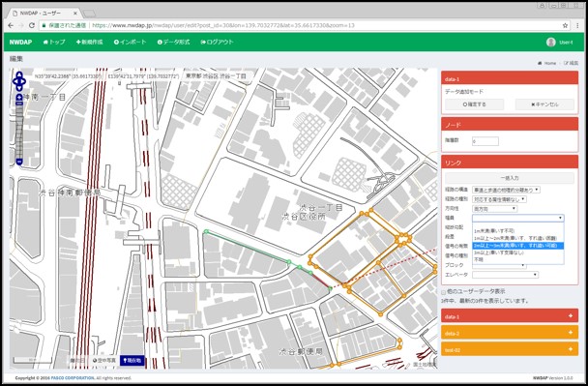The width and height of the screenshot is (588, 386).
Task: Go to Home breadcrumb link
Action: pyautogui.click(x=547, y=63)
